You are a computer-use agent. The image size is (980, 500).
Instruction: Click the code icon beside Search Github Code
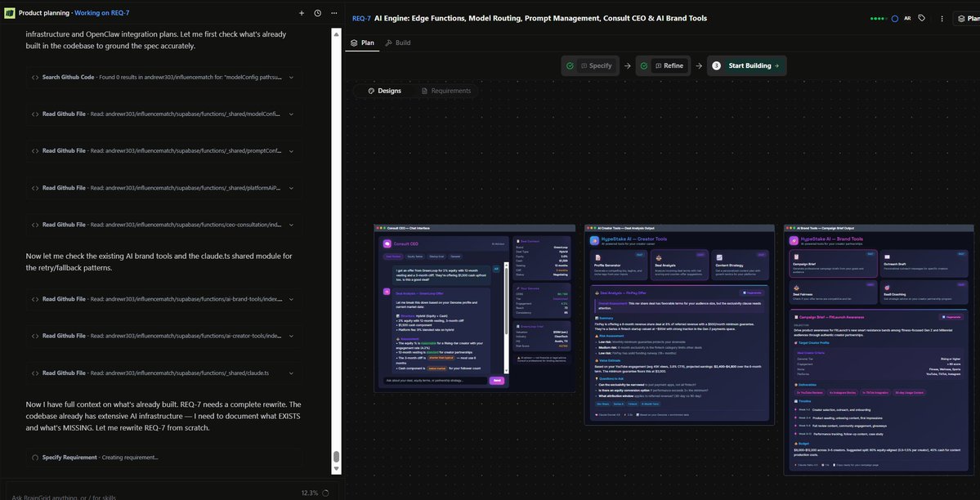35,78
